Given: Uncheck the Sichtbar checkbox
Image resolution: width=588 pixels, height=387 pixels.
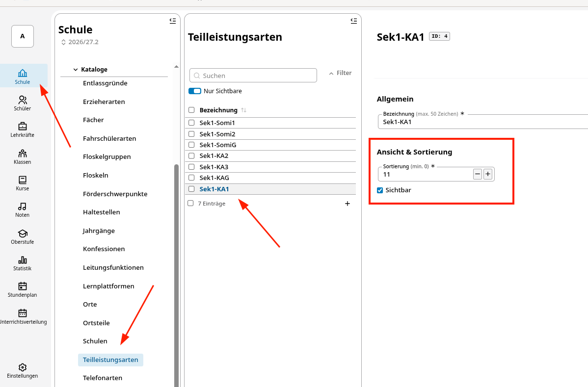Looking at the screenshot, I should pos(380,190).
